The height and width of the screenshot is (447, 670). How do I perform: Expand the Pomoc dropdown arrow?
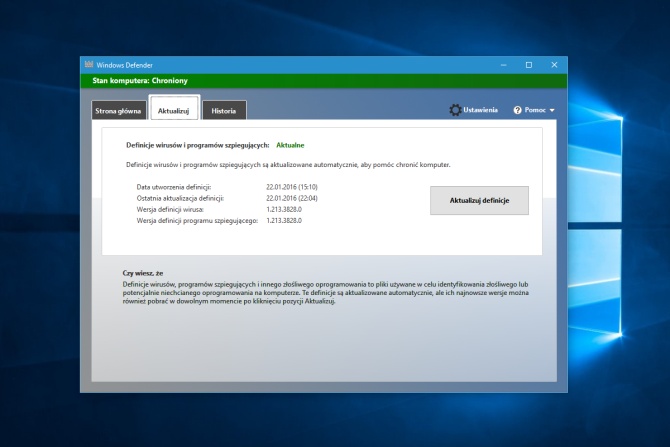pyautogui.click(x=552, y=110)
